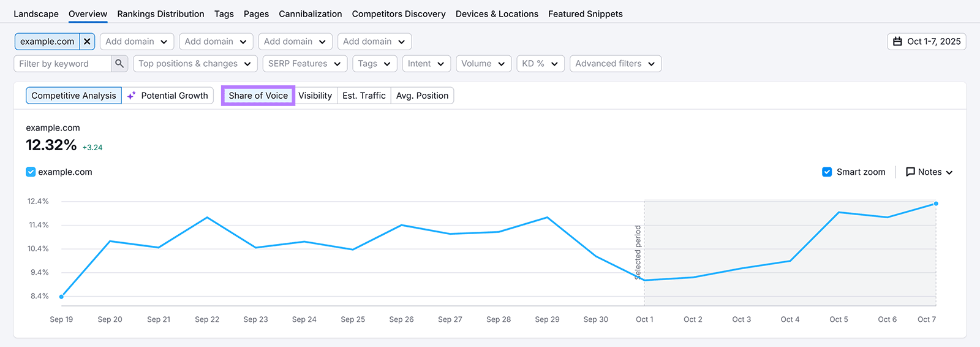
Task: Select the Competitive Analysis view
Action: click(73, 96)
